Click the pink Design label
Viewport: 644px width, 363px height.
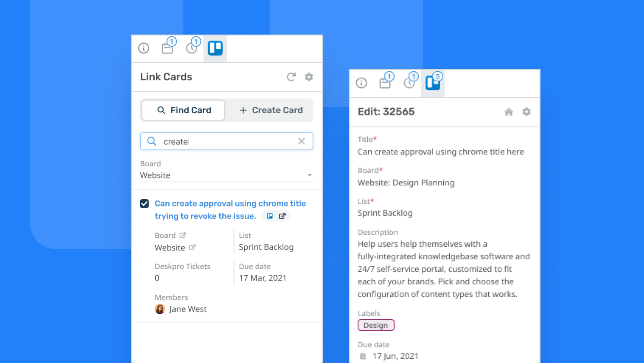376,325
